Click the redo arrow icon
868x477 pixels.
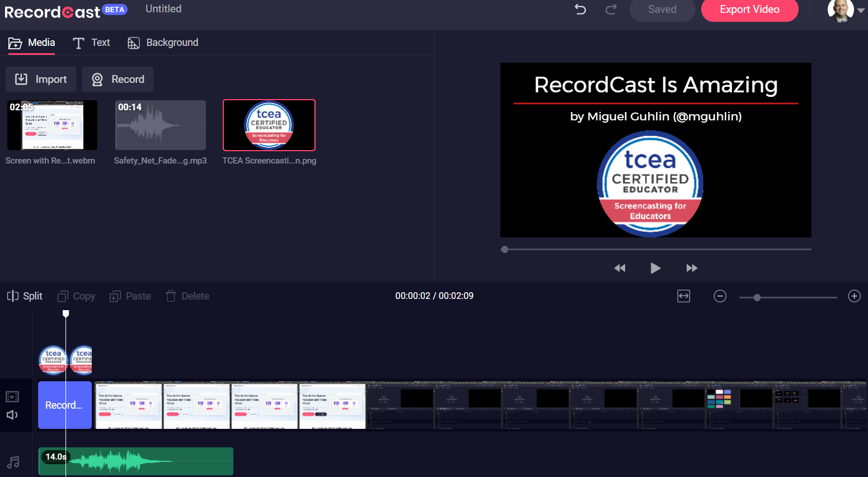(611, 9)
